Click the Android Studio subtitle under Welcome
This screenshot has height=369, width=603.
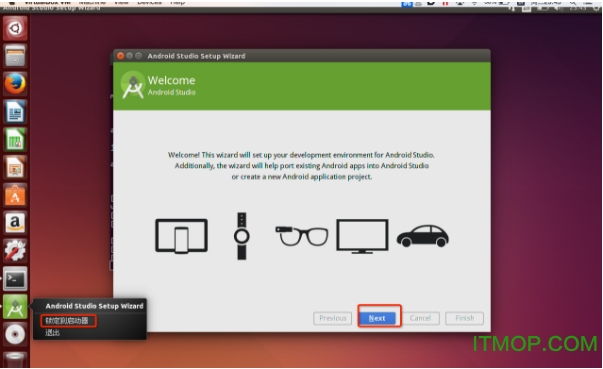click(x=172, y=92)
